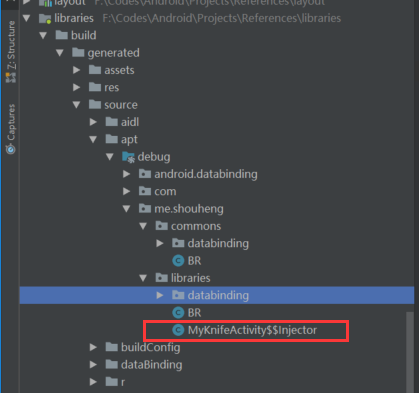Click the generated folder icon

tap(78, 52)
